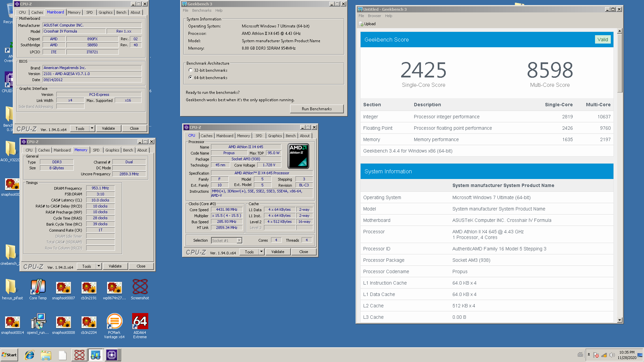Open Graphics tab in CPU-Z processor window
Viewport: 644px width, 362px height.
click(x=275, y=136)
